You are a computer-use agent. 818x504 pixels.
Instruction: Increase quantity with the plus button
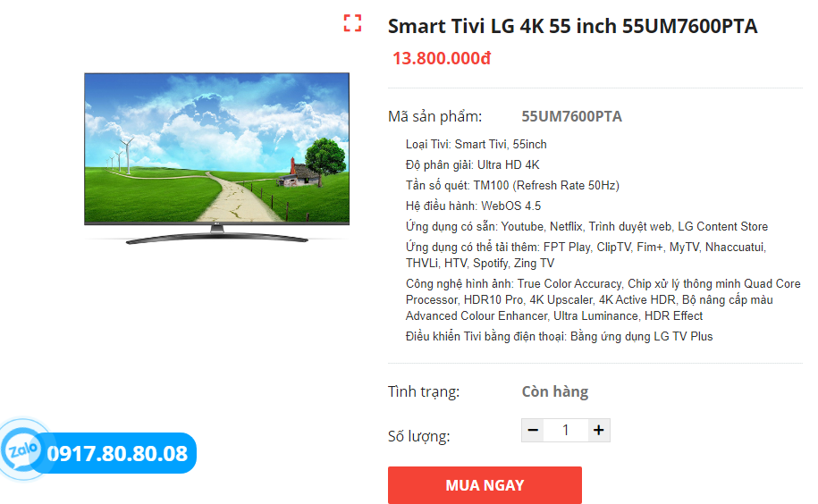coord(599,430)
